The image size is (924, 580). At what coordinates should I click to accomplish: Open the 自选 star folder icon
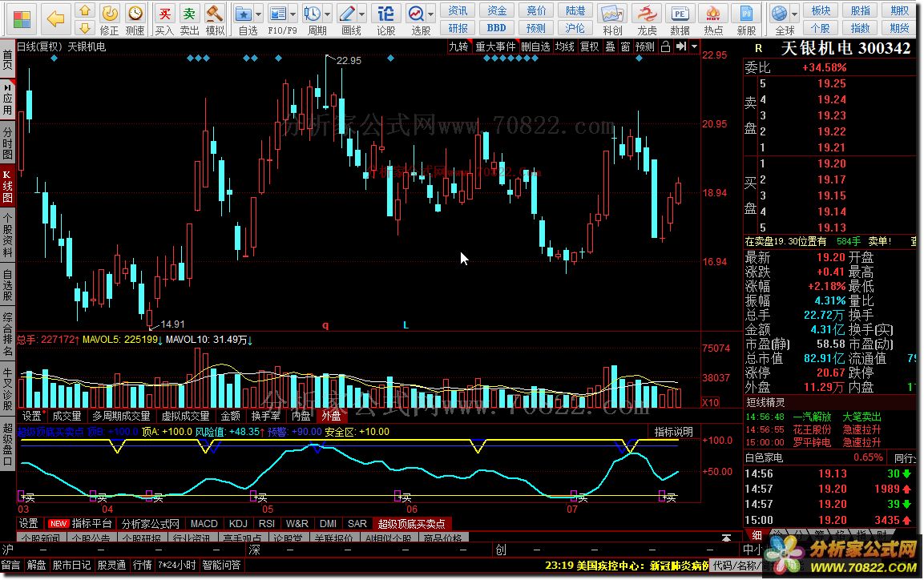[x=243, y=13]
